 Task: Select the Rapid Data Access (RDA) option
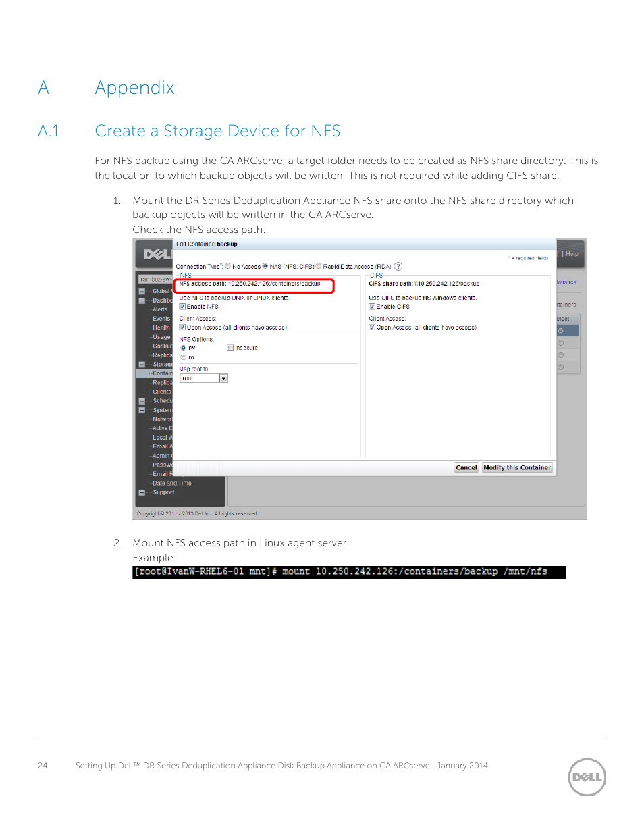(319, 266)
